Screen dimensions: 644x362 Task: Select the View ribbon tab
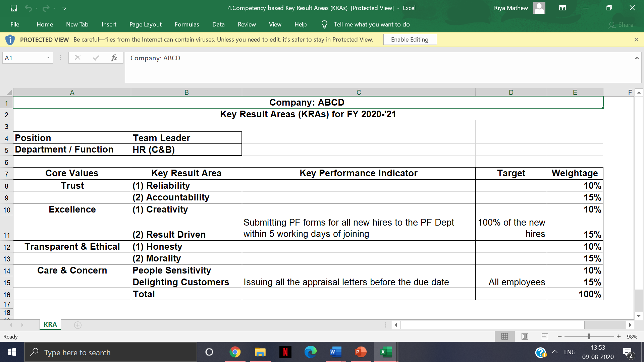(x=274, y=24)
